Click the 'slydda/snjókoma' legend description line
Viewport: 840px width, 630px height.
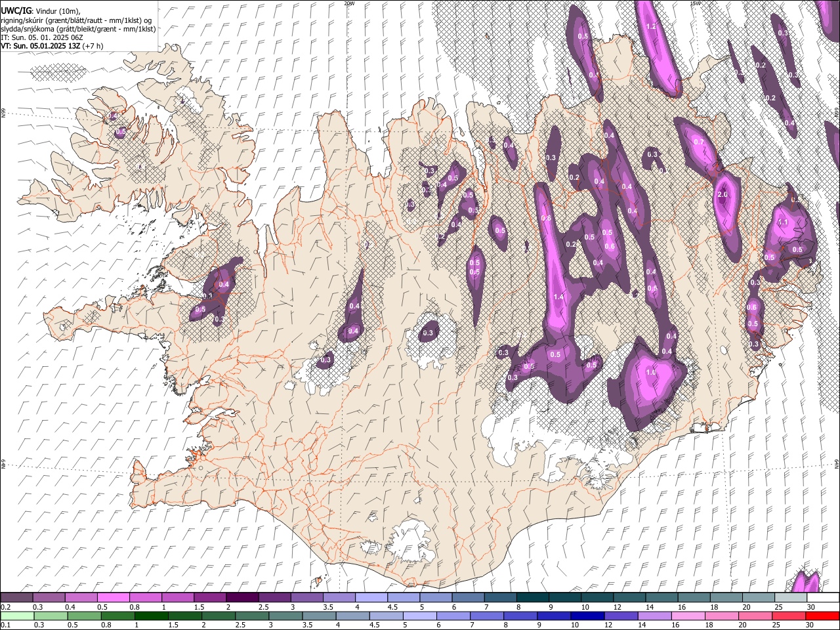(78, 29)
